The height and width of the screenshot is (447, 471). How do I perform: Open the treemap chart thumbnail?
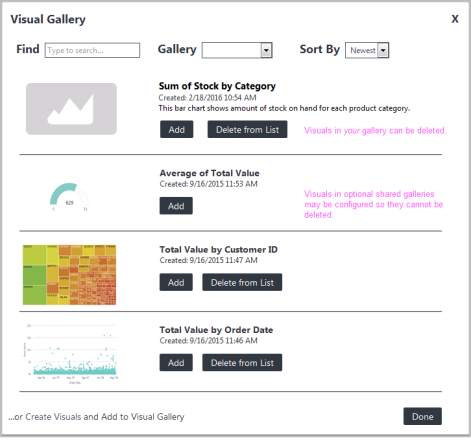tap(69, 275)
